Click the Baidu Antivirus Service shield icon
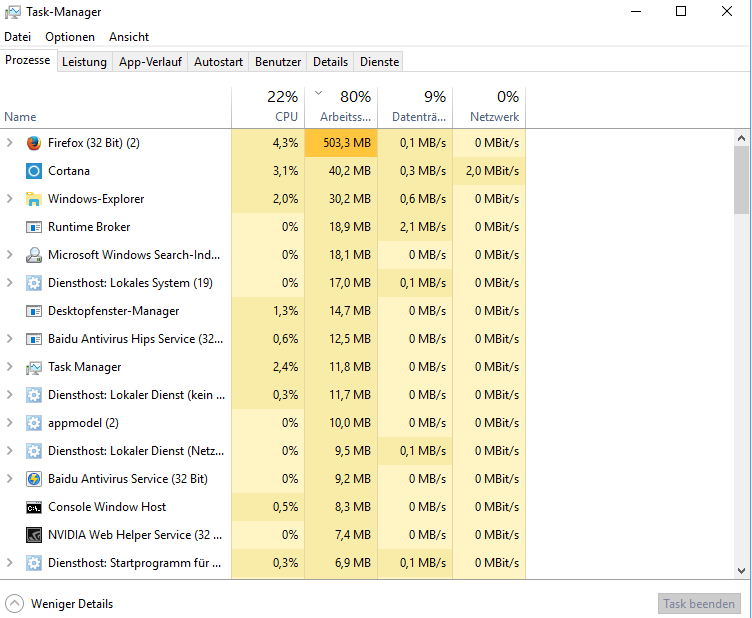Screen dimensions: 752x618 click(x=34, y=479)
